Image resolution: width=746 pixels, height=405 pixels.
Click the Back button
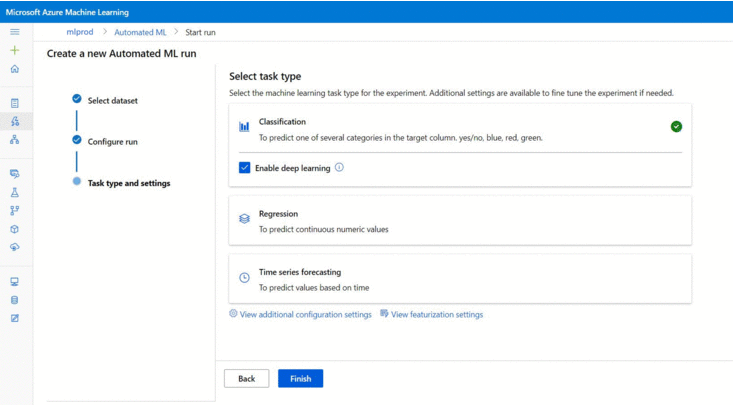(246, 378)
